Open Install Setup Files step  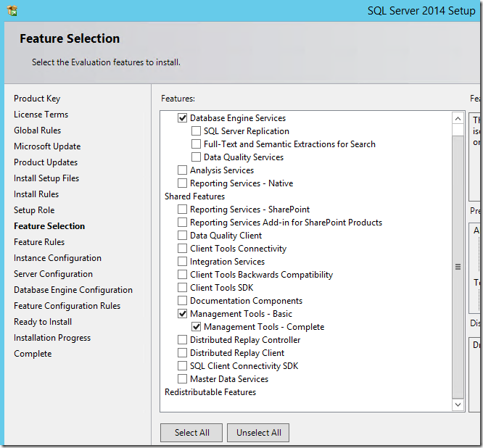click(46, 178)
